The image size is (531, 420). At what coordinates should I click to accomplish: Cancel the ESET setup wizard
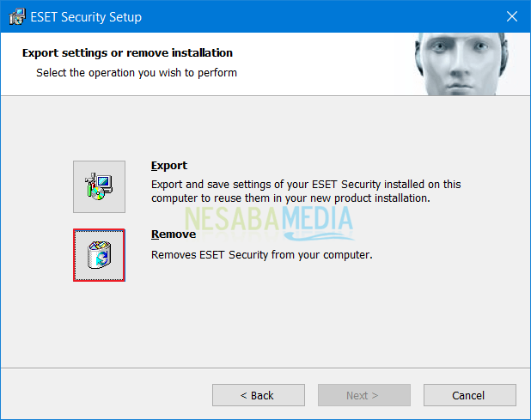coord(470,395)
